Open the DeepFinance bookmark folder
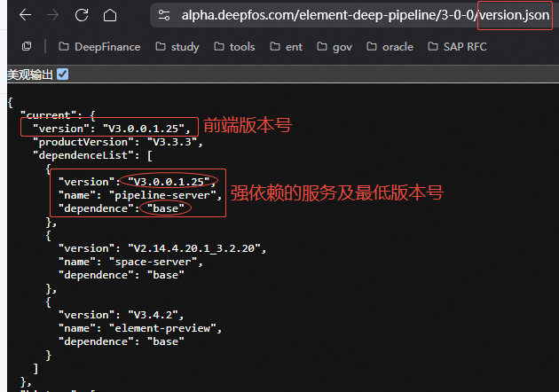This screenshot has width=559, height=392. click(99, 46)
